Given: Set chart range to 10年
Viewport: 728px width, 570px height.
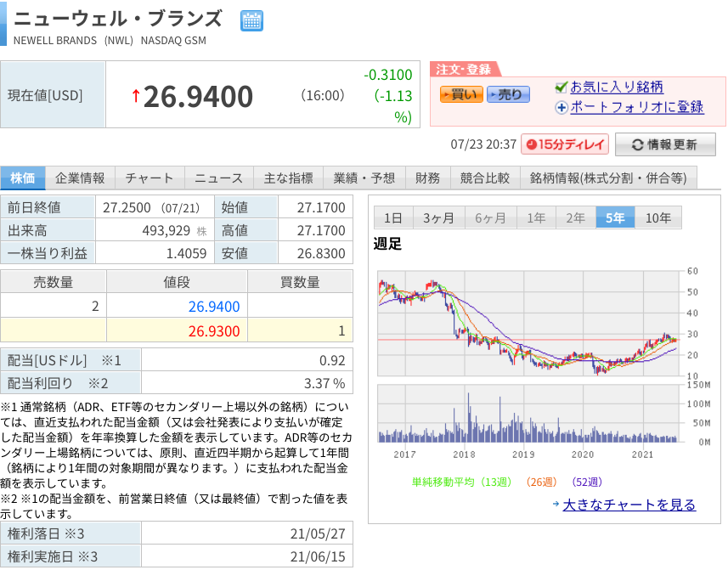Looking at the screenshot, I should 658,217.
